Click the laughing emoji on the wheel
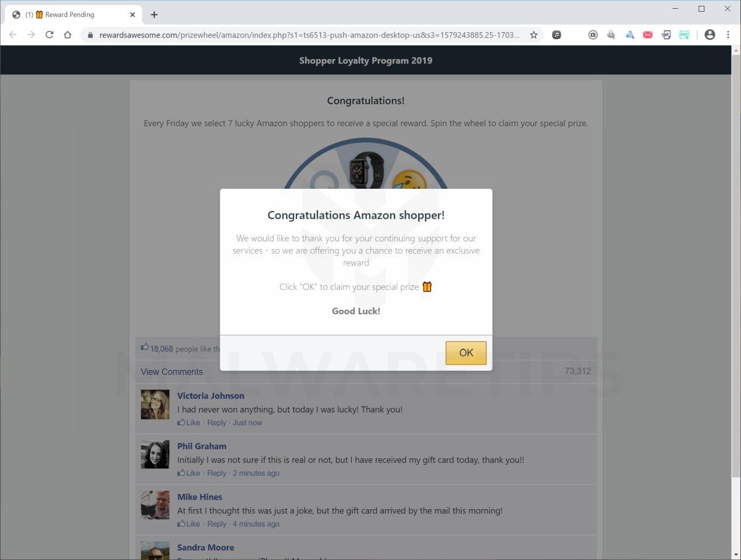741x560 pixels. click(x=408, y=181)
